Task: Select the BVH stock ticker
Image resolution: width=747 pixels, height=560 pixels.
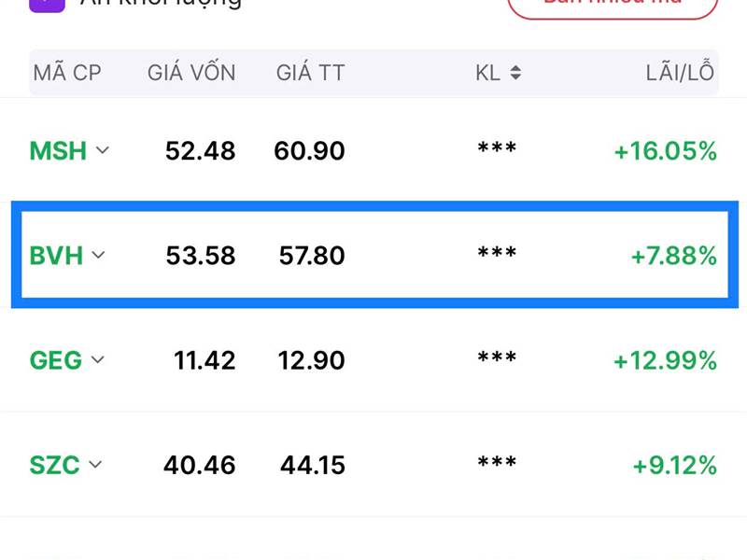Action: (60, 255)
